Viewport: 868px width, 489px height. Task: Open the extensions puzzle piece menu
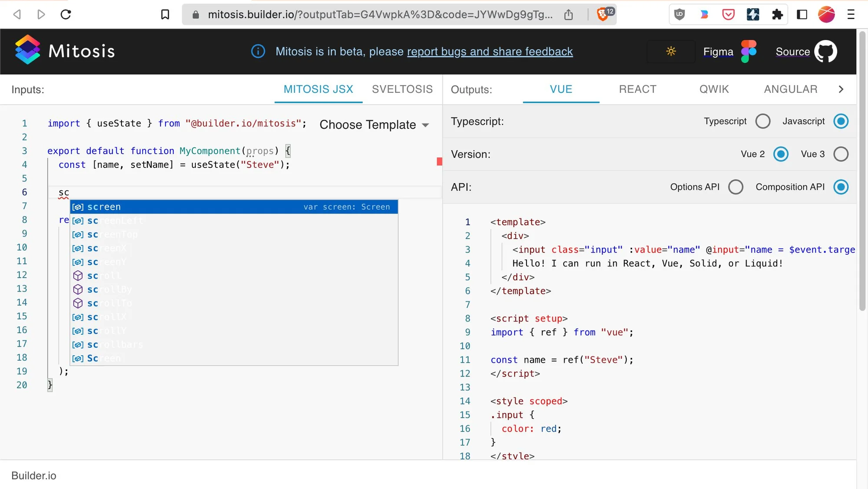(x=777, y=15)
